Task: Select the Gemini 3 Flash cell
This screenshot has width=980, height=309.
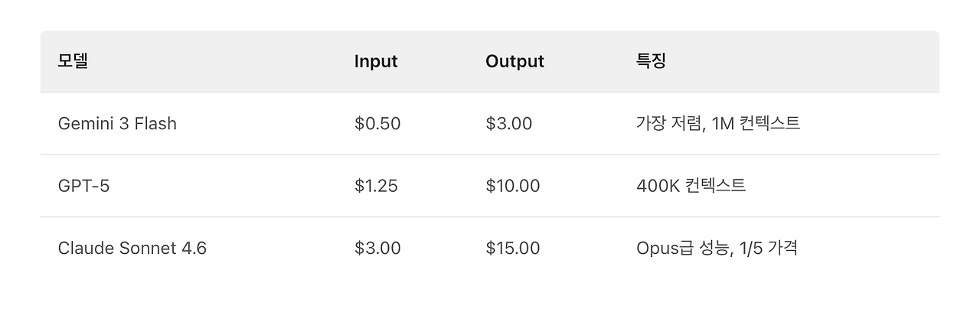Action: point(117,123)
